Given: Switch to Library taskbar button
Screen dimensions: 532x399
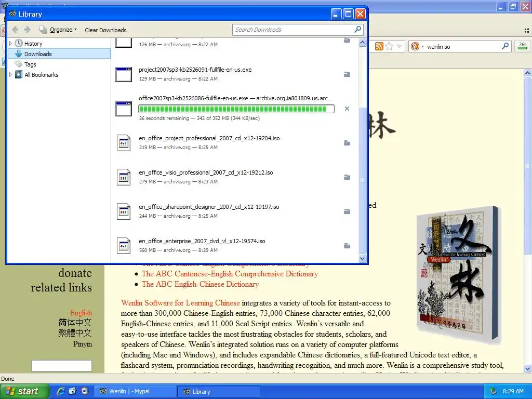Looking at the screenshot, I should pos(219,391).
